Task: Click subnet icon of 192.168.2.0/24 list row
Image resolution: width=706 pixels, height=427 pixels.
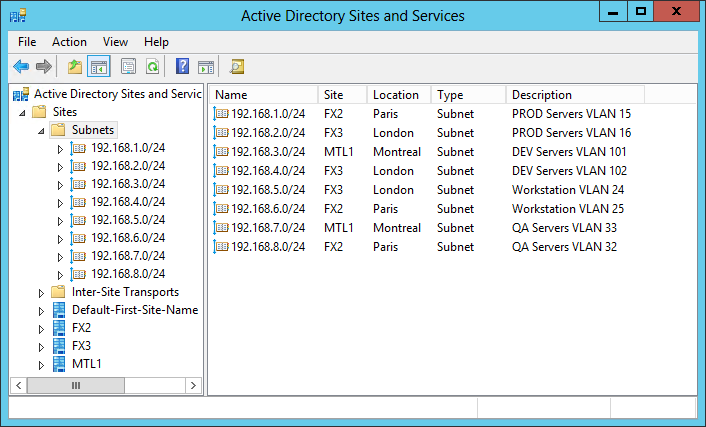Action: 221,133
